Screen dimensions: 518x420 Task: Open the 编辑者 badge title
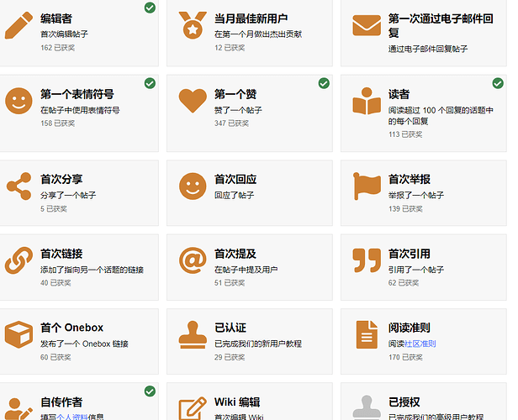pyautogui.click(x=56, y=18)
